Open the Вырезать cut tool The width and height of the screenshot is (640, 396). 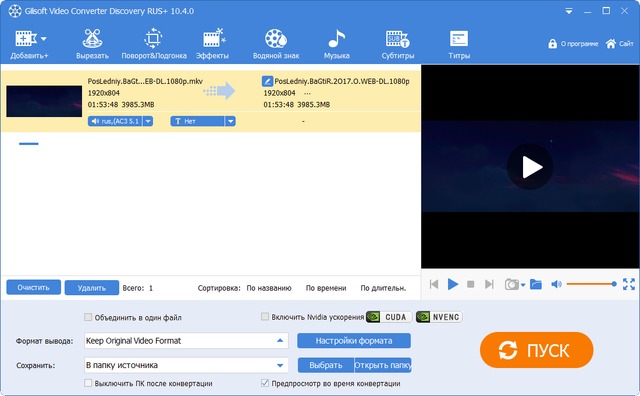click(x=92, y=44)
